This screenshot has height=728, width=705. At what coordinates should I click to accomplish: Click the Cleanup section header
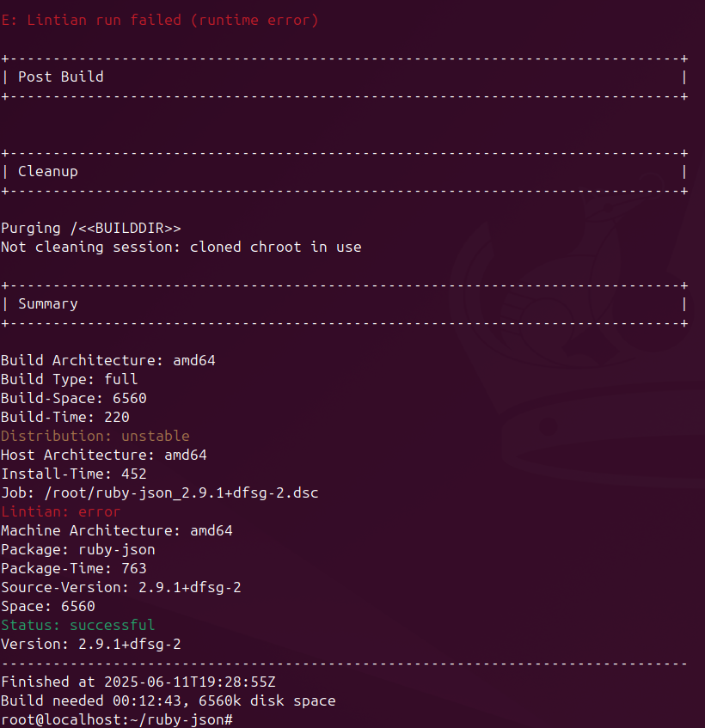click(47, 171)
